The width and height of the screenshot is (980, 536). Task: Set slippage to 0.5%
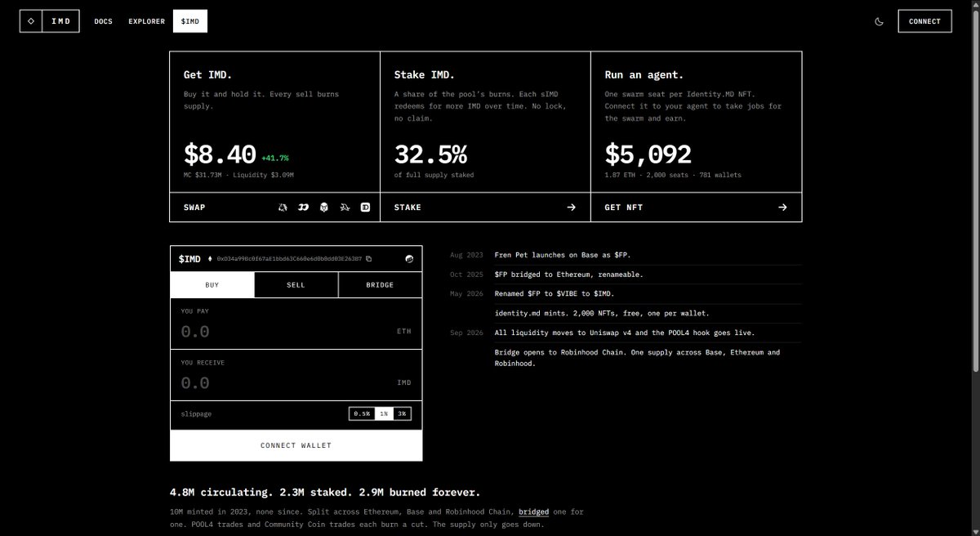tap(361, 414)
